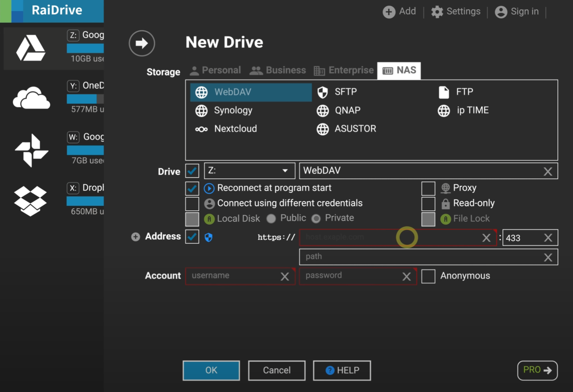Viewport: 573px width, 392px height.
Task: Click the X: Dropbox usage bar
Action: click(x=85, y=201)
